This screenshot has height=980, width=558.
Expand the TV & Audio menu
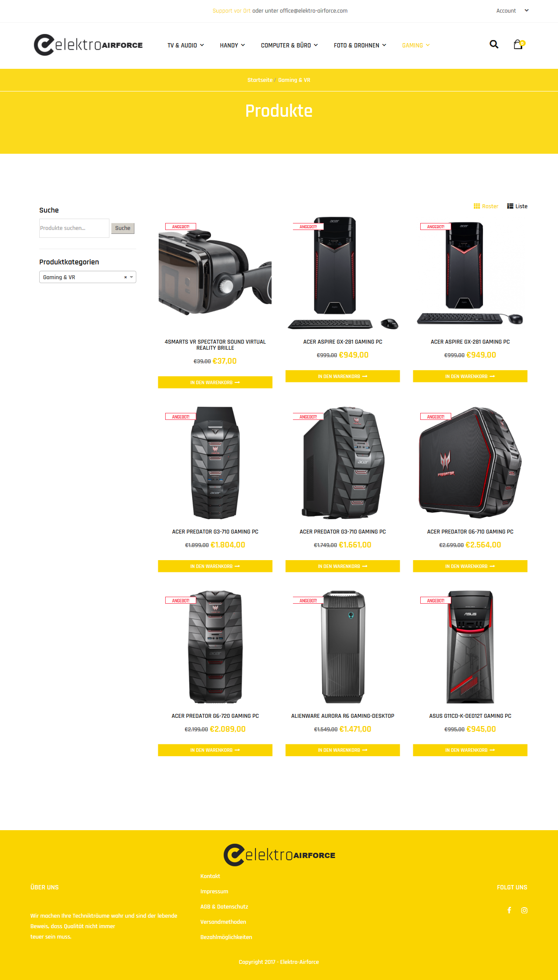point(186,45)
